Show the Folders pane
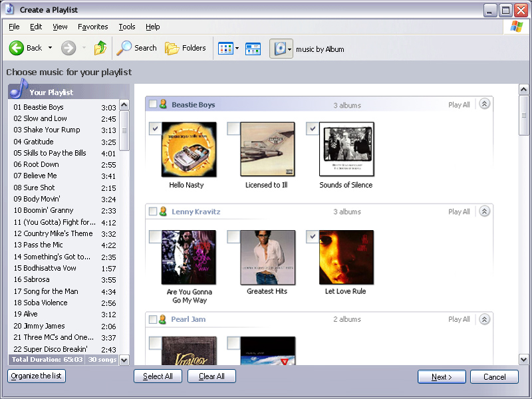Viewport: 532px width, 399px height. 186,48
